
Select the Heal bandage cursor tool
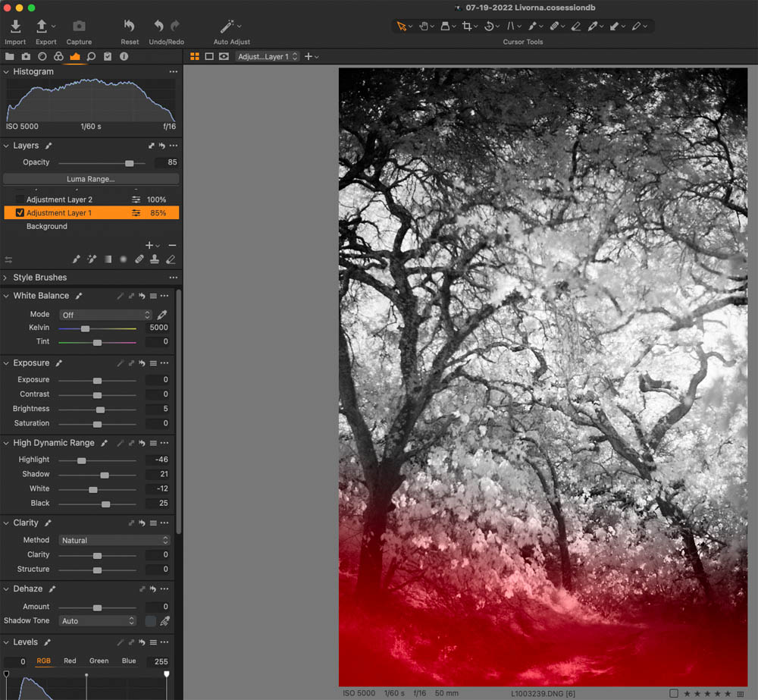pyautogui.click(x=555, y=26)
